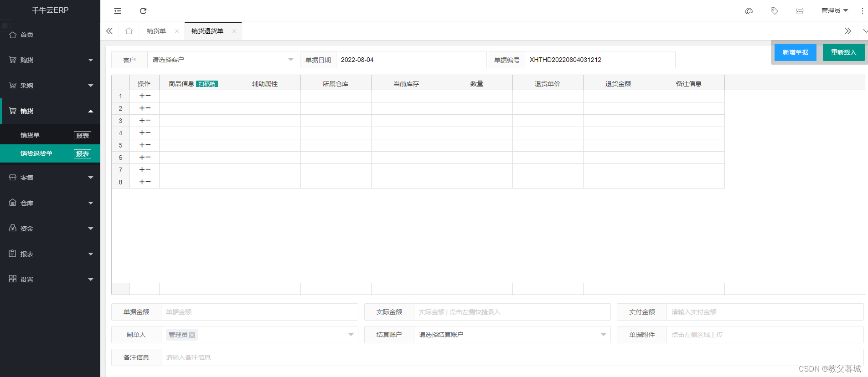
Task: Click the +− operation icon in row 3
Action: (145, 121)
